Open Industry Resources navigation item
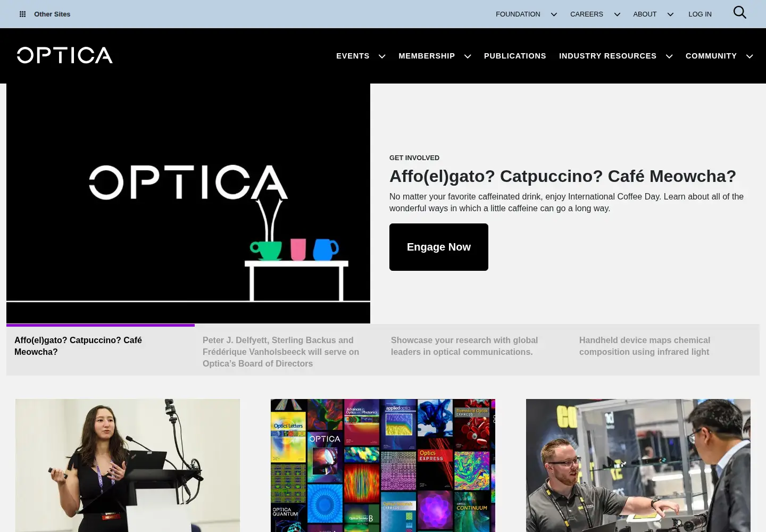This screenshot has width=766, height=532. click(607, 56)
